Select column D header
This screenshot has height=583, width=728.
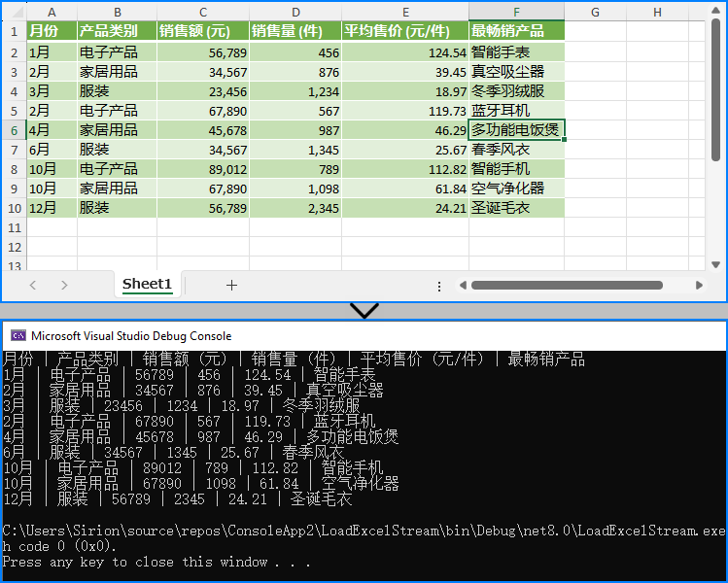(x=295, y=12)
